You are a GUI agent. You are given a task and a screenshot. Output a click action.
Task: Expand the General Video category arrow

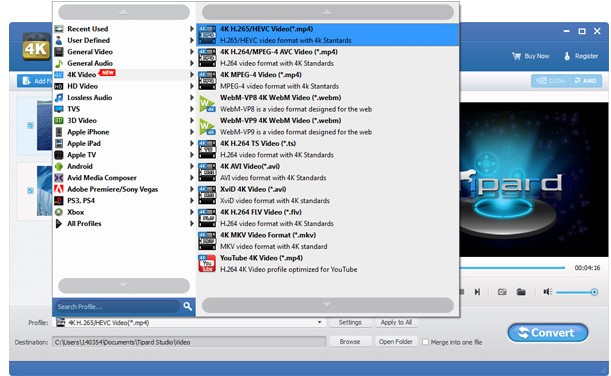[192, 52]
